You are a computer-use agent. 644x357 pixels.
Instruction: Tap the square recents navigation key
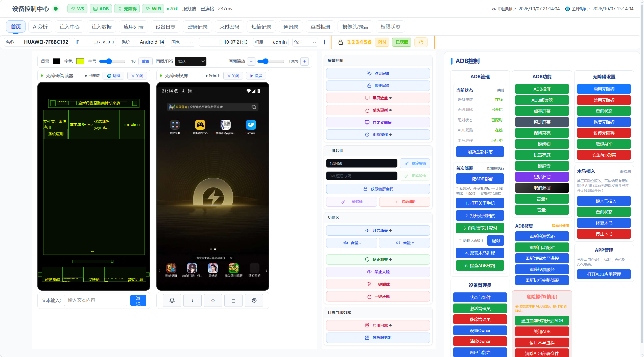pos(233,300)
